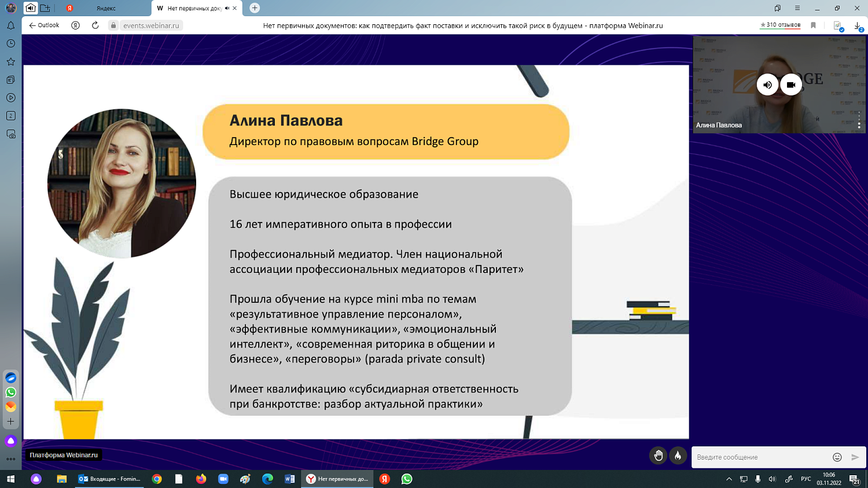Open the orange app icon in sidebar
The width and height of the screenshot is (868, 488).
click(x=11, y=406)
